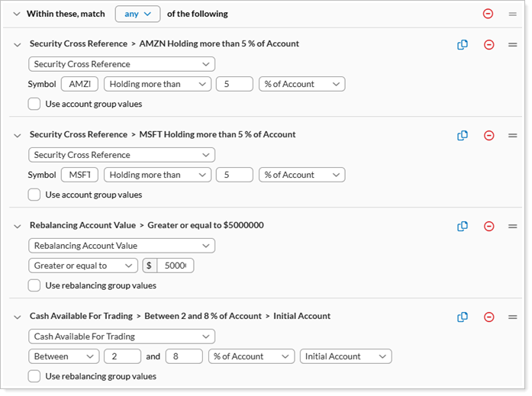Duplicate the Cash Available For Trading rule

pyautogui.click(x=462, y=317)
